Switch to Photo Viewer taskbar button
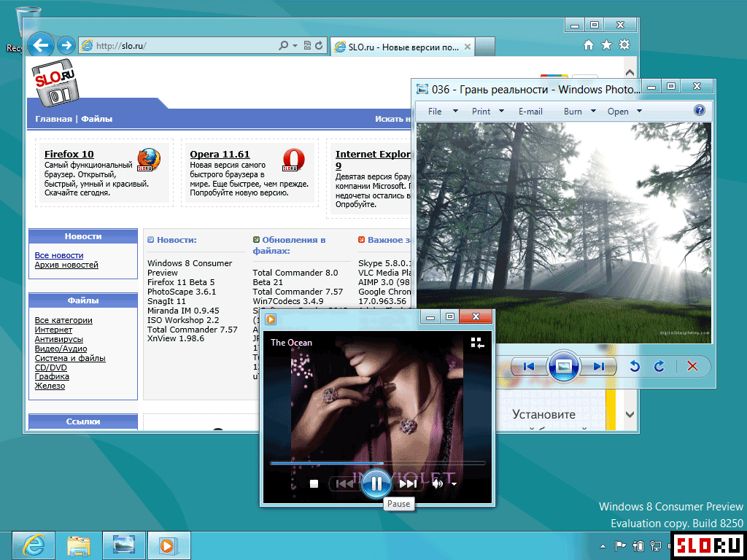Viewport: 747px width, 560px height. pos(124,545)
